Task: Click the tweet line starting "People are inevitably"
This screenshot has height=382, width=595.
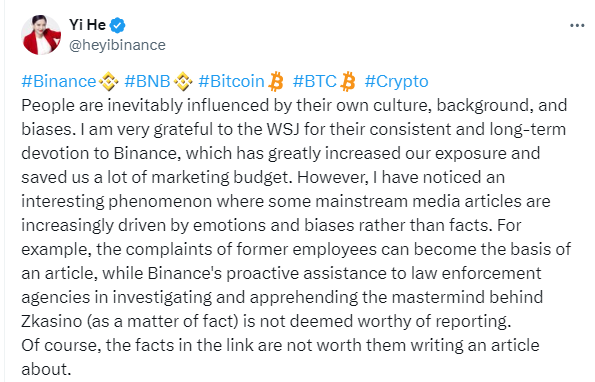Action: 294,105
